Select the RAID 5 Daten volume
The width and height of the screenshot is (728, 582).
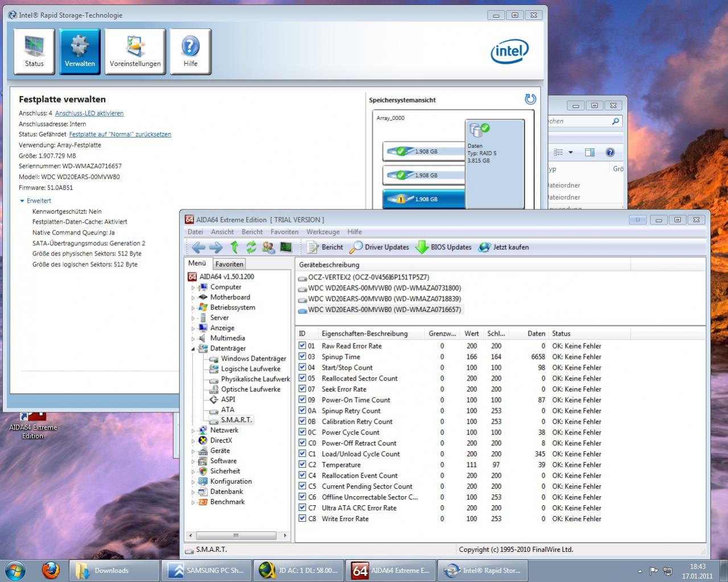pos(495,164)
